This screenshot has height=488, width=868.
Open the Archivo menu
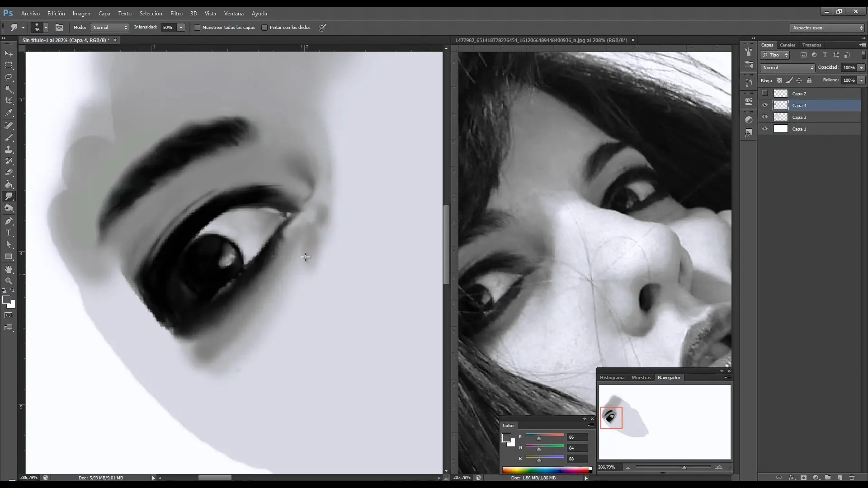(x=30, y=14)
